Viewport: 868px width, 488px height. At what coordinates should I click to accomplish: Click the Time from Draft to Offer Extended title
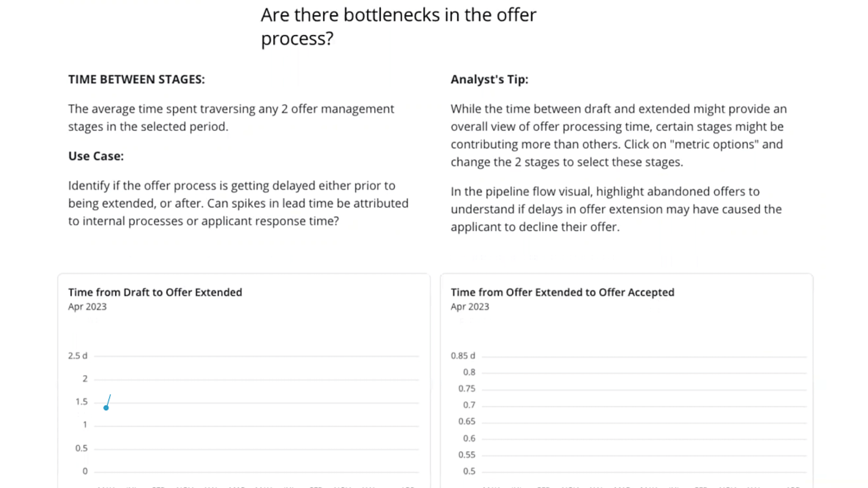[155, 292]
